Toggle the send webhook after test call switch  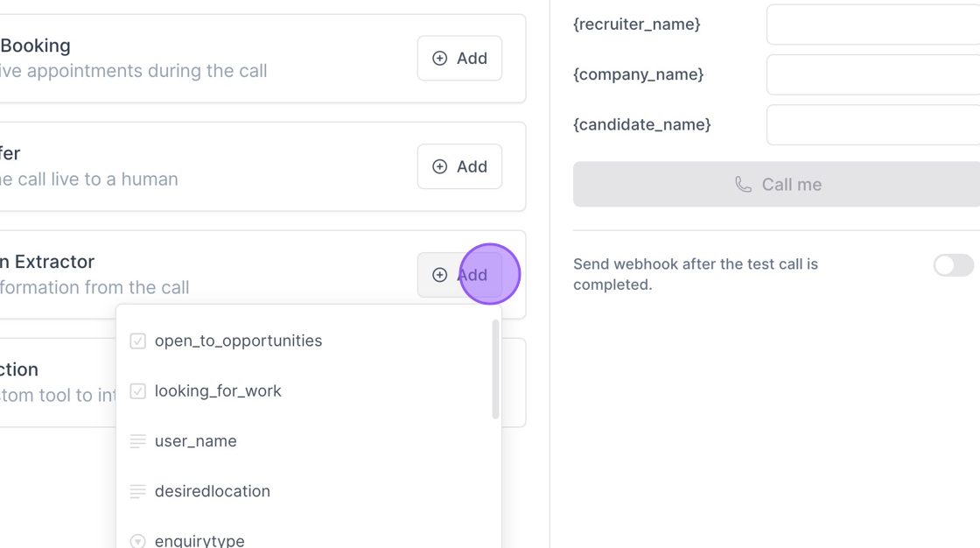coord(953,265)
